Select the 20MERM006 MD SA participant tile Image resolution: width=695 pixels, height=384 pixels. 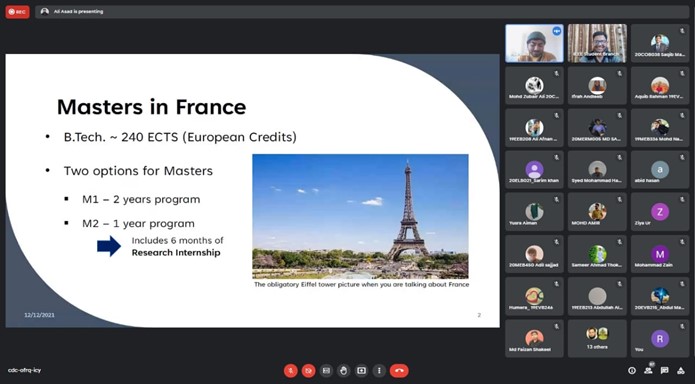click(x=597, y=128)
